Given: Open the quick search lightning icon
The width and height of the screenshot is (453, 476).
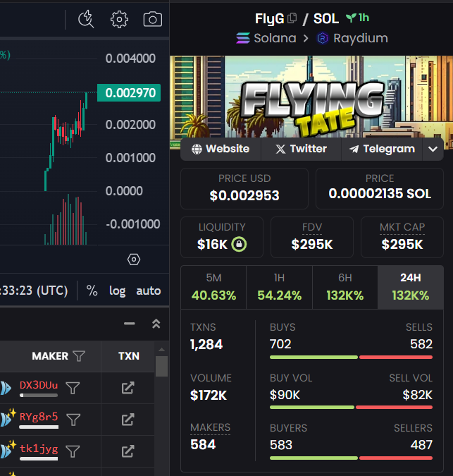Looking at the screenshot, I should point(86,19).
